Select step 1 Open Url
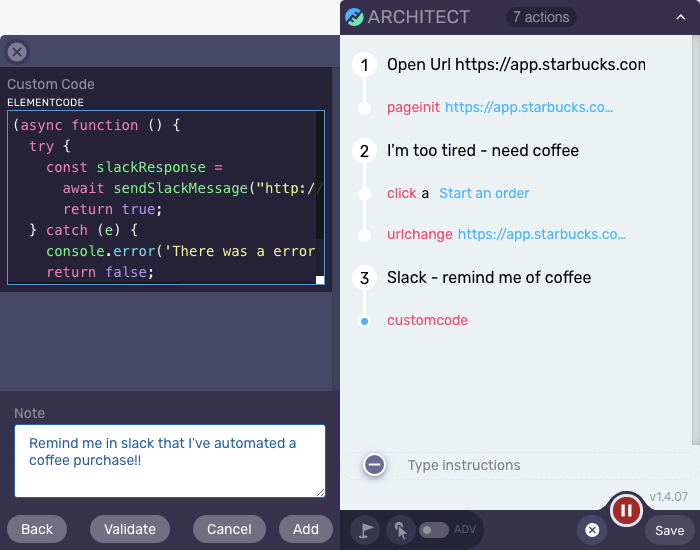This screenshot has height=550, width=700. pos(516,65)
